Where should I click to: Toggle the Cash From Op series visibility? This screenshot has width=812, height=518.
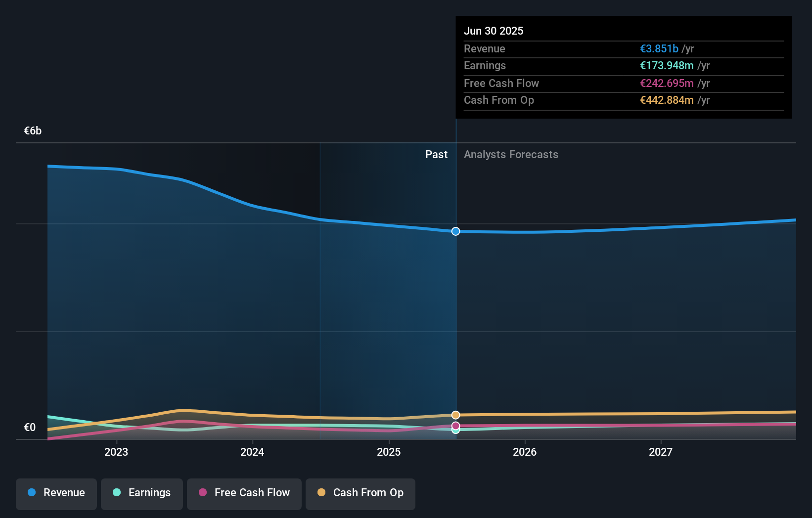click(x=360, y=493)
